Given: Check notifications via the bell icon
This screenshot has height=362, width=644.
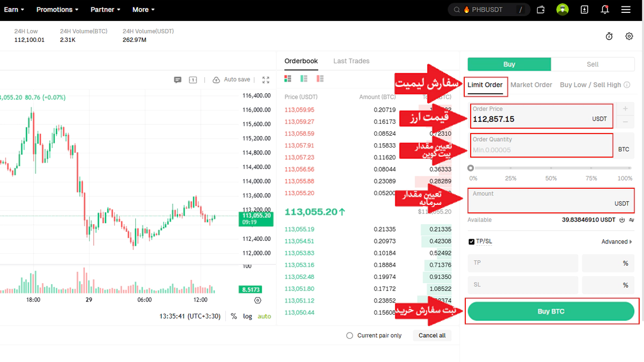Looking at the screenshot, I should [605, 9].
